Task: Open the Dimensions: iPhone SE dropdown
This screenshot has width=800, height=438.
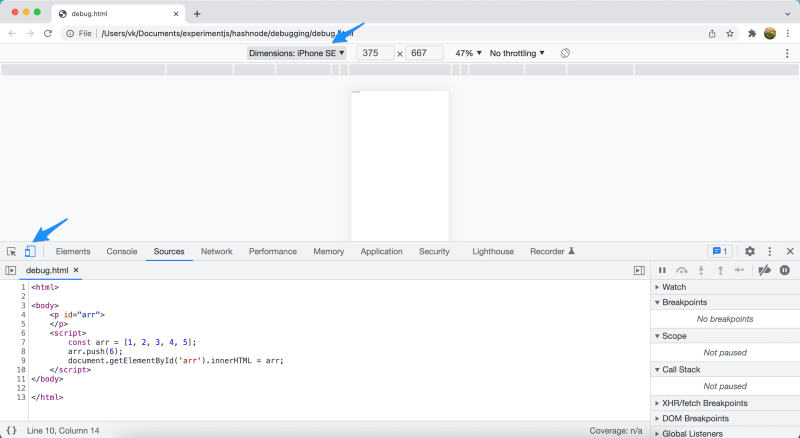Action: pyautogui.click(x=296, y=53)
